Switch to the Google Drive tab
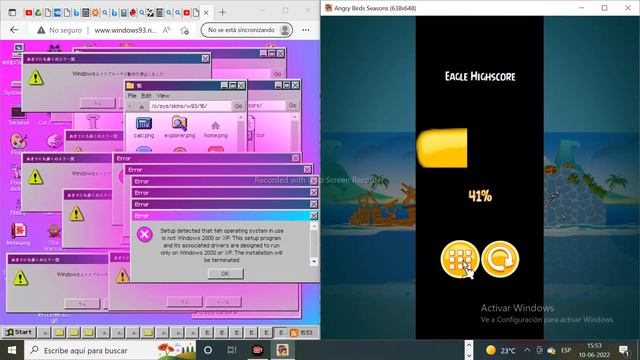 [x=38, y=13]
